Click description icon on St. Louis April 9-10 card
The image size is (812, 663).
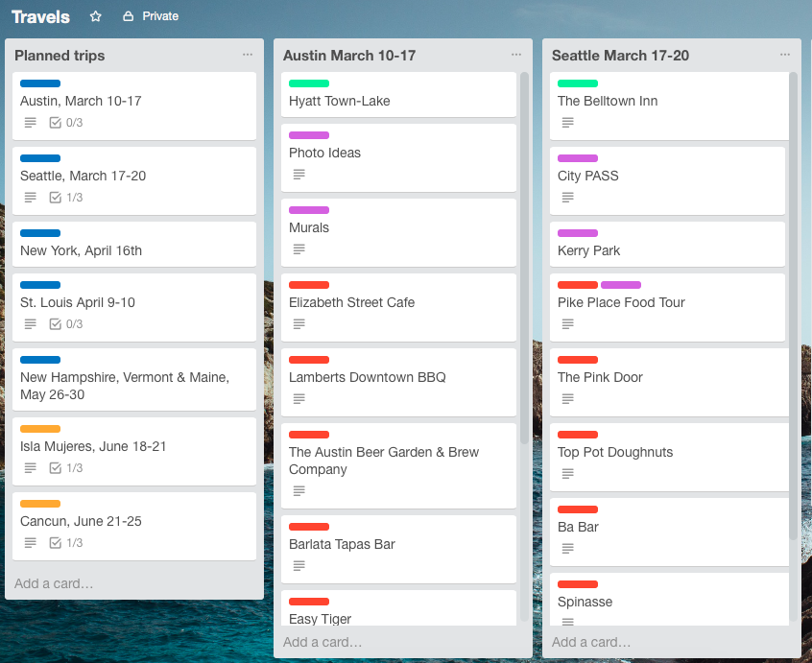tap(31, 324)
